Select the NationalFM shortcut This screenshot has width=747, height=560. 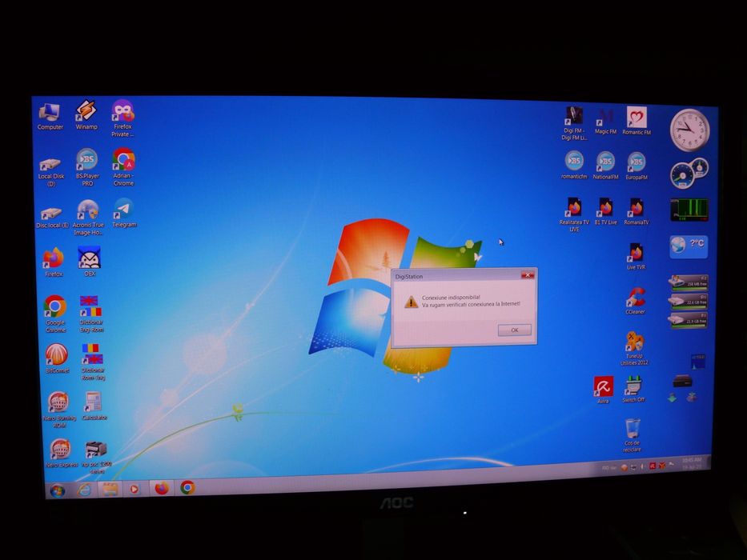tap(605, 166)
